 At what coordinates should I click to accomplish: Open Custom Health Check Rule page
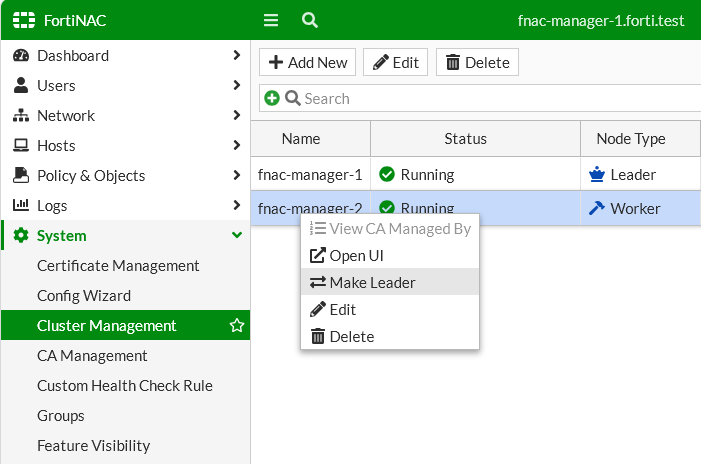coord(125,385)
